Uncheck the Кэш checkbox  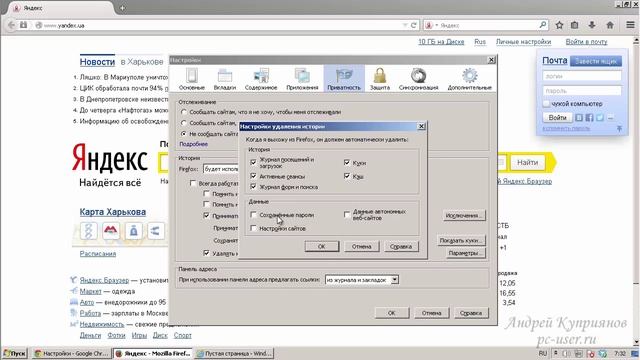coord(347,176)
